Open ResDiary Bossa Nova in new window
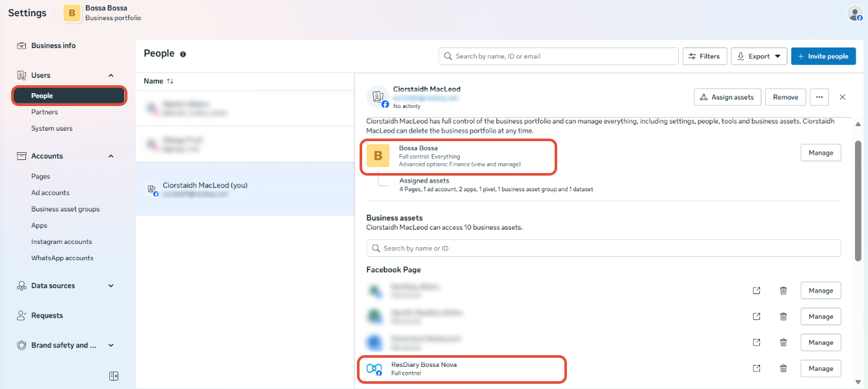Screen dimensions: 868x389 [756, 368]
